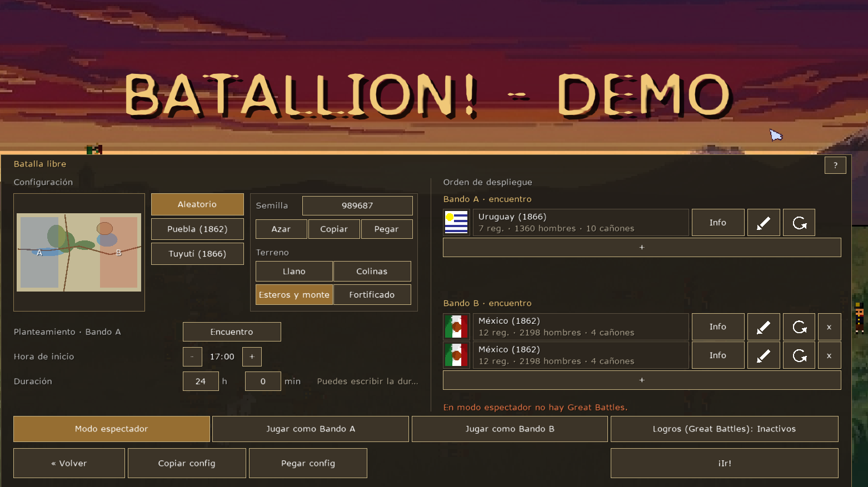The width and height of the screenshot is (868, 487).
Task: Click the reroll arrow icon for second México (1862)
Action: 799,355
